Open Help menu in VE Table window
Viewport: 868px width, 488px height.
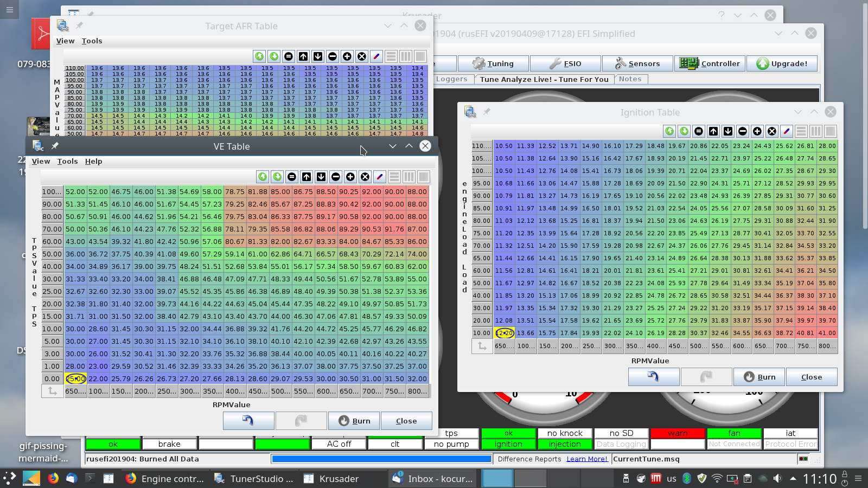coord(93,162)
